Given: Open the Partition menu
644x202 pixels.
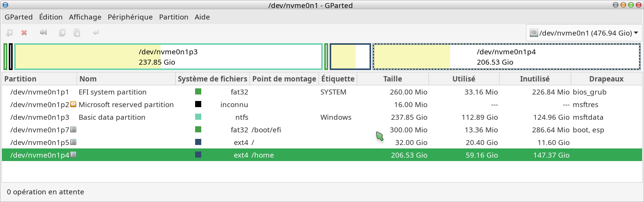Looking at the screenshot, I should [x=174, y=17].
